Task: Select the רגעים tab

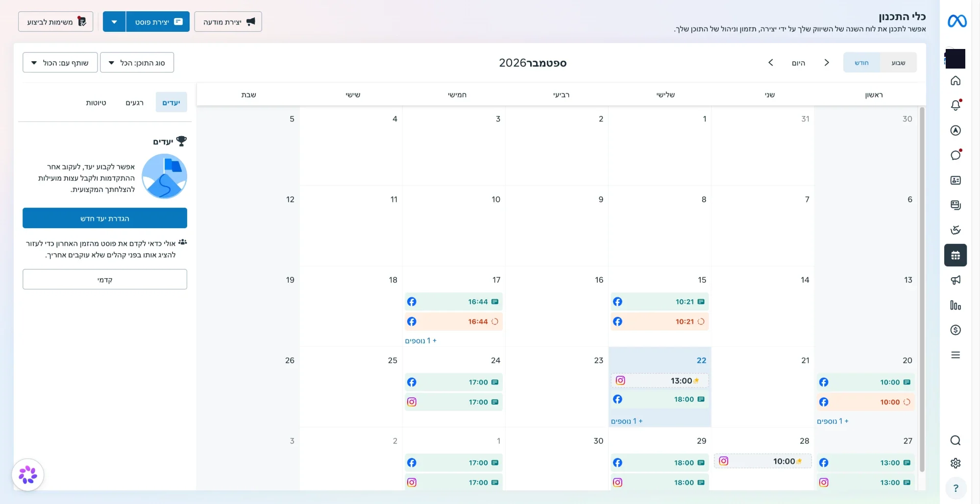Action: pyautogui.click(x=134, y=102)
